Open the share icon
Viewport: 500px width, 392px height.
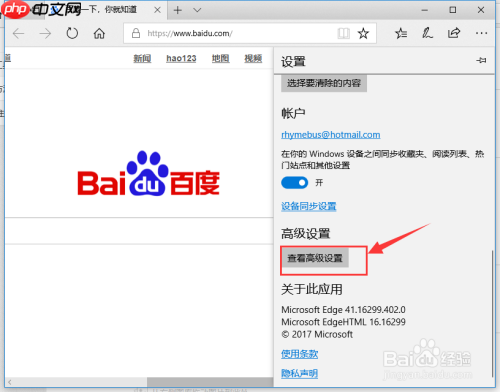(x=454, y=33)
